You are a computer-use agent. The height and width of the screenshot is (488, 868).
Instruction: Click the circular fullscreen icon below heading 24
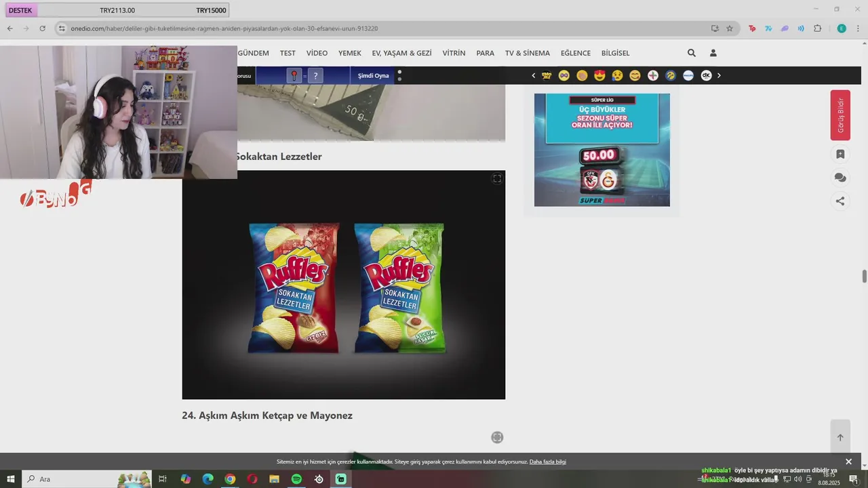coord(497,437)
